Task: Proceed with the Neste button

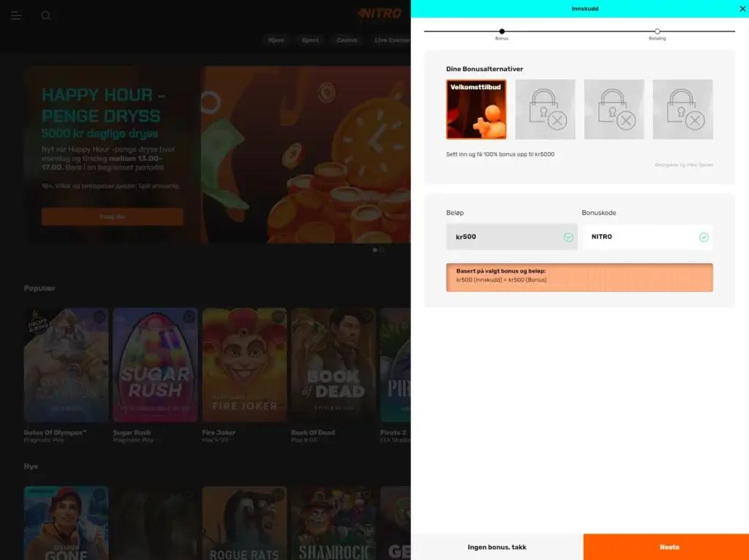Action: coord(666,547)
